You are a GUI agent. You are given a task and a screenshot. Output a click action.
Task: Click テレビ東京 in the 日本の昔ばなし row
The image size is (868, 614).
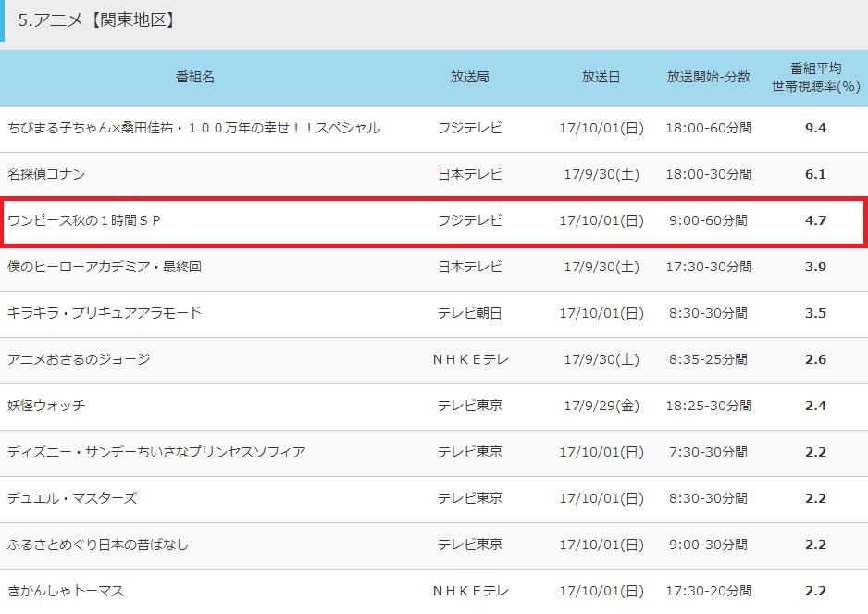tap(470, 545)
